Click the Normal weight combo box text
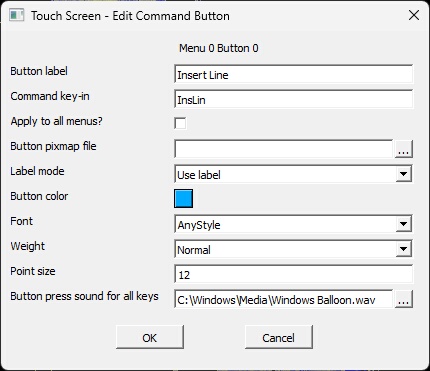Viewport: 430px width, 371px height. click(x=194, y=250)
